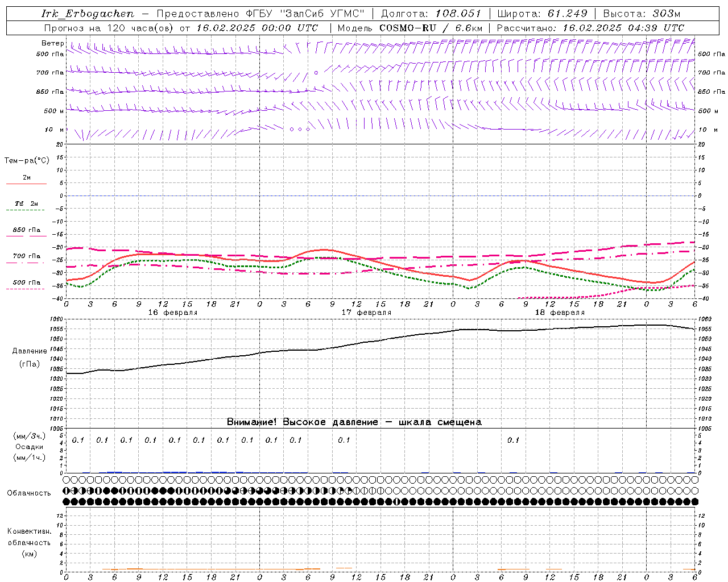Click the 2м temperature legend line
728x582 pixels.
[26, 184]
